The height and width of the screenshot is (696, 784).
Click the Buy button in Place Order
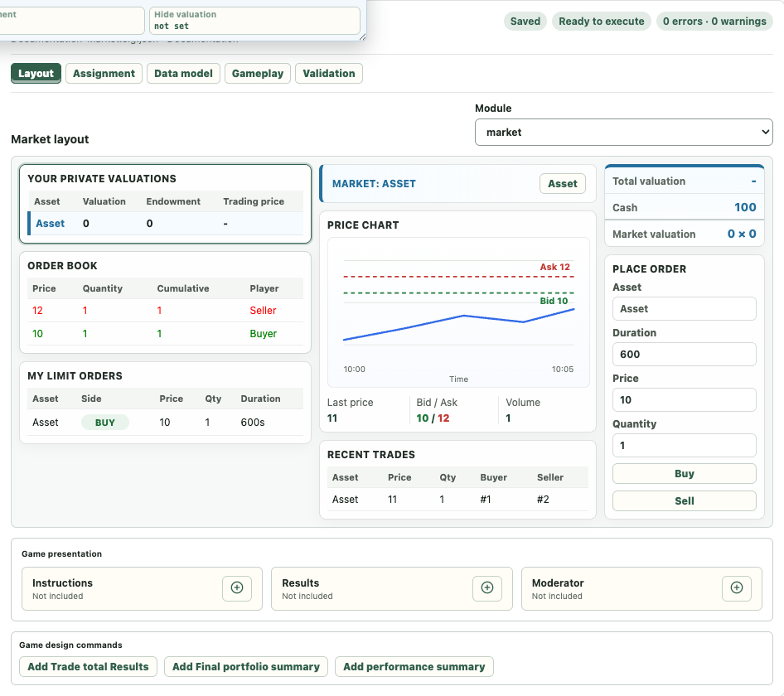click(684, 473)
